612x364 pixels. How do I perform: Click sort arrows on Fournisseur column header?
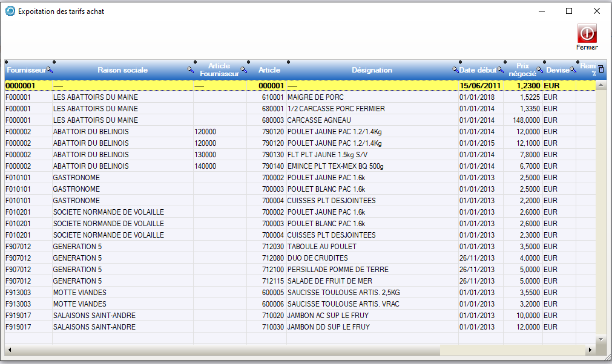point(7,62)
